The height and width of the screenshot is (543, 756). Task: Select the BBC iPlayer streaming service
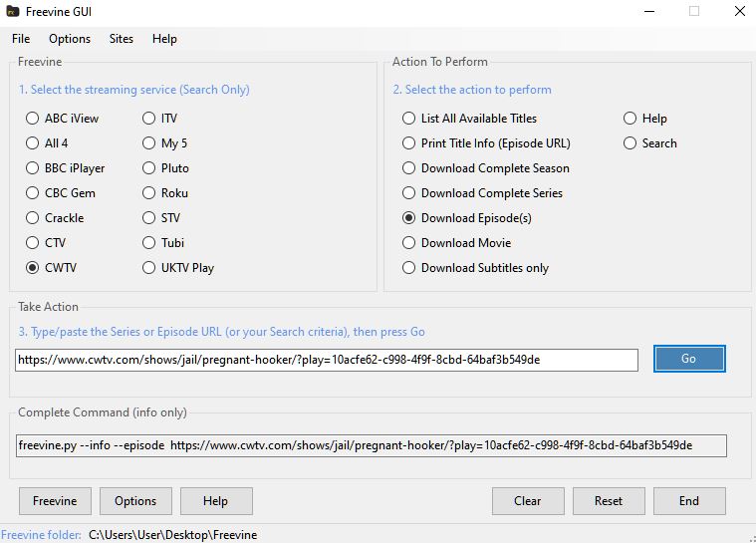[x=33, y=168]
